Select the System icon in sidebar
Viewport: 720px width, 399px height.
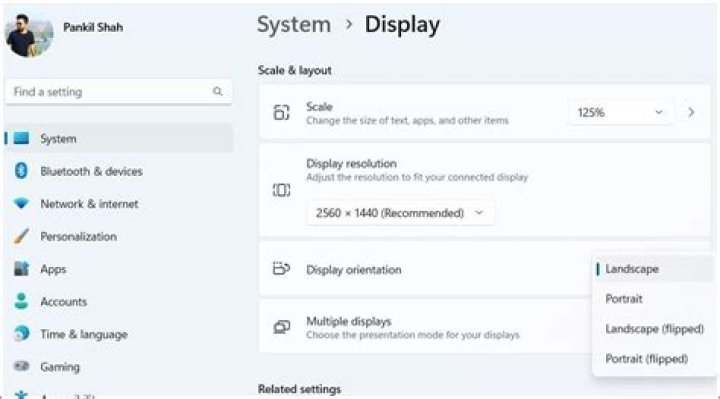click(x=22, y=138)
